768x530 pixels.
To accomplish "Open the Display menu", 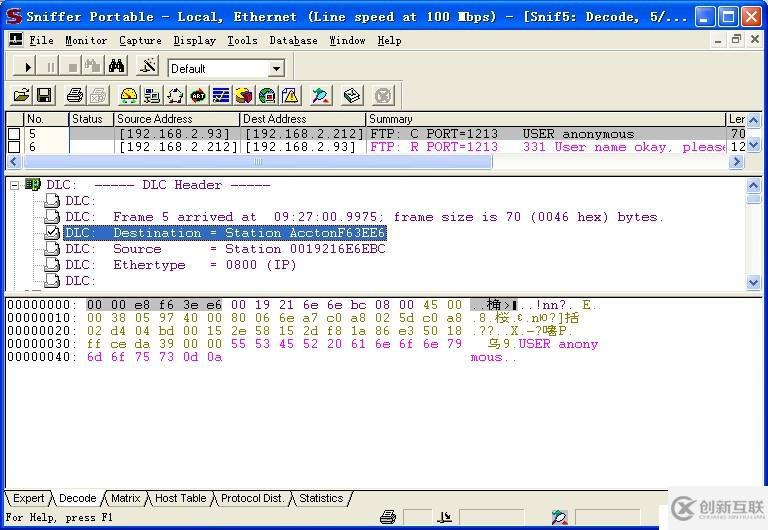I will pos(194,41).
